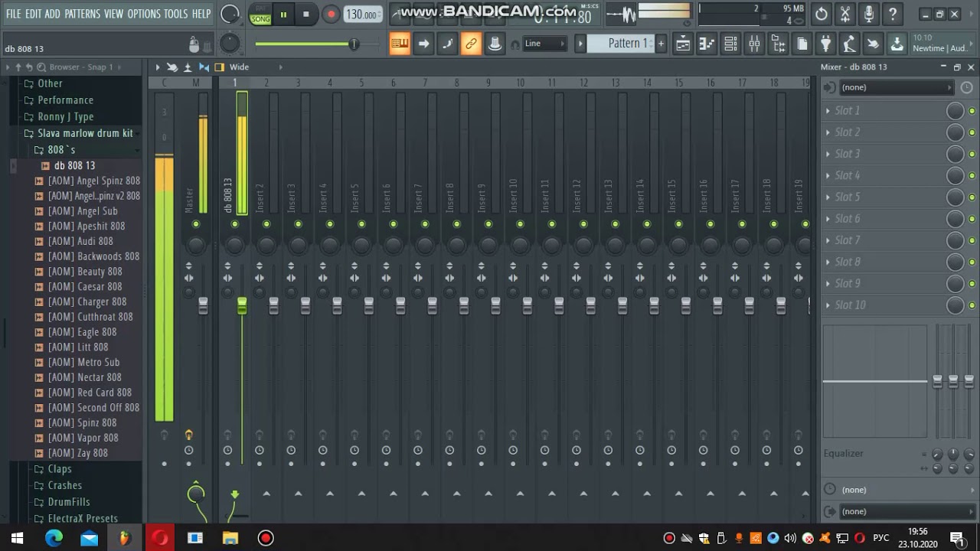Image resolution: width=980 pixels, height=551 pixels.
Task: Toggle the orange link multilink icon
Action: pos(471,44)
